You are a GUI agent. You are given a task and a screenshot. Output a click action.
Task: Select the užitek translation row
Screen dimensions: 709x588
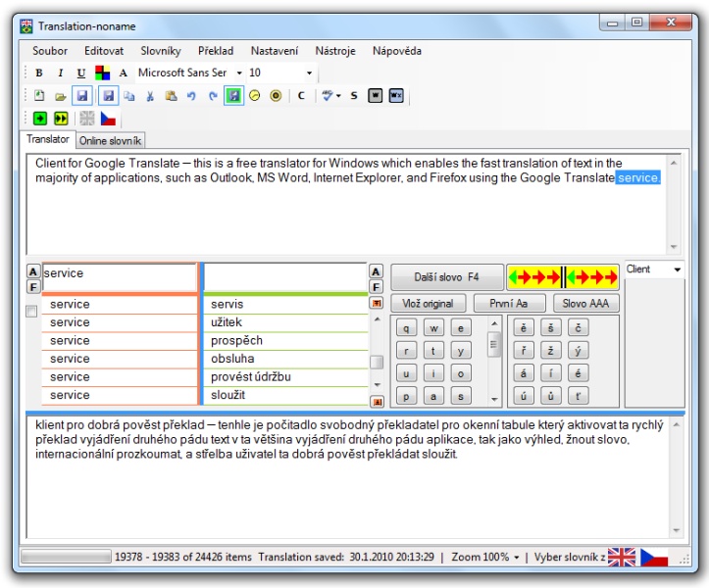(285, 322)
